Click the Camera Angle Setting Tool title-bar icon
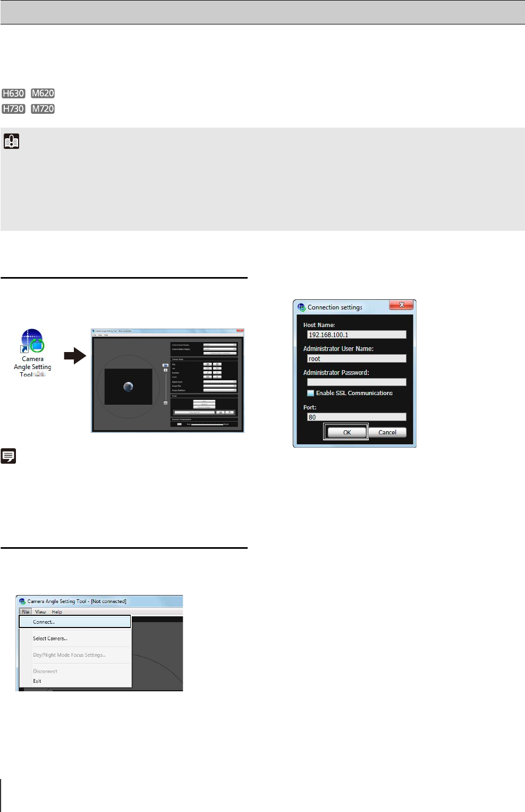This screenshot has width=525, height=812. point(22,601)
